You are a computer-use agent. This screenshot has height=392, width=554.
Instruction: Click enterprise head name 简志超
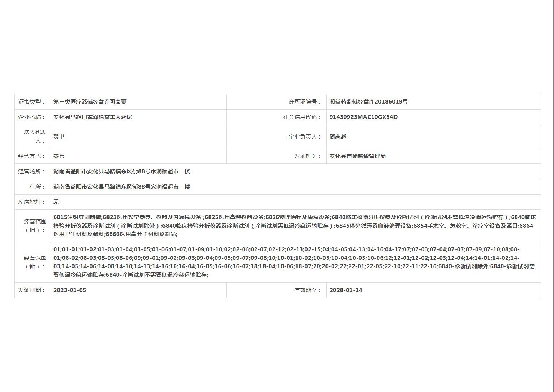tap(338, 136)
